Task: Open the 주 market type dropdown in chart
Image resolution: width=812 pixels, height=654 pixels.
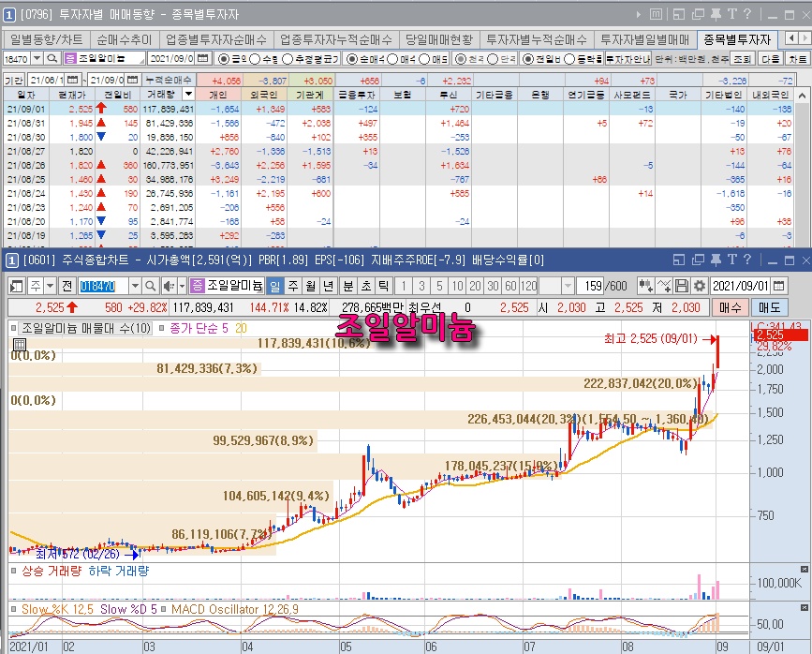Action: (x=51, y=286)
